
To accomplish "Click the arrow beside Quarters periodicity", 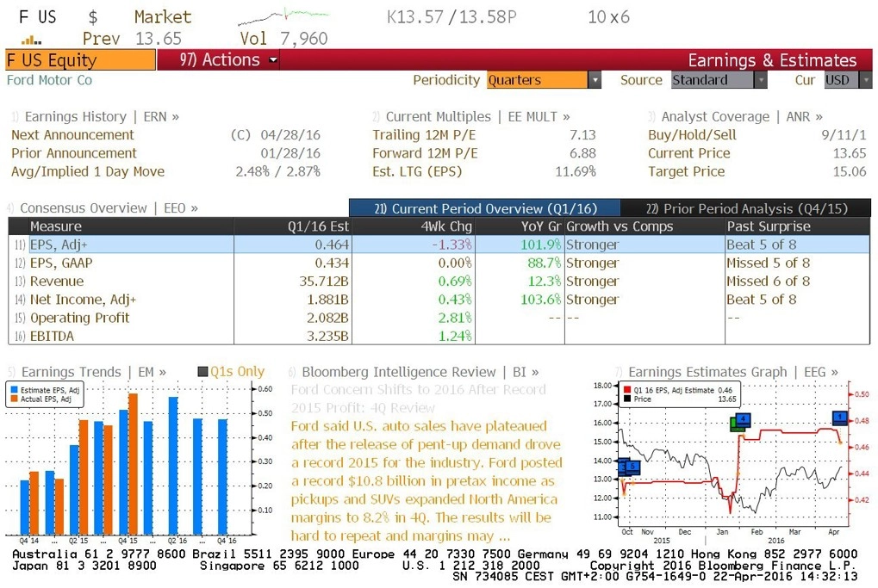I will tap(595, 80).
